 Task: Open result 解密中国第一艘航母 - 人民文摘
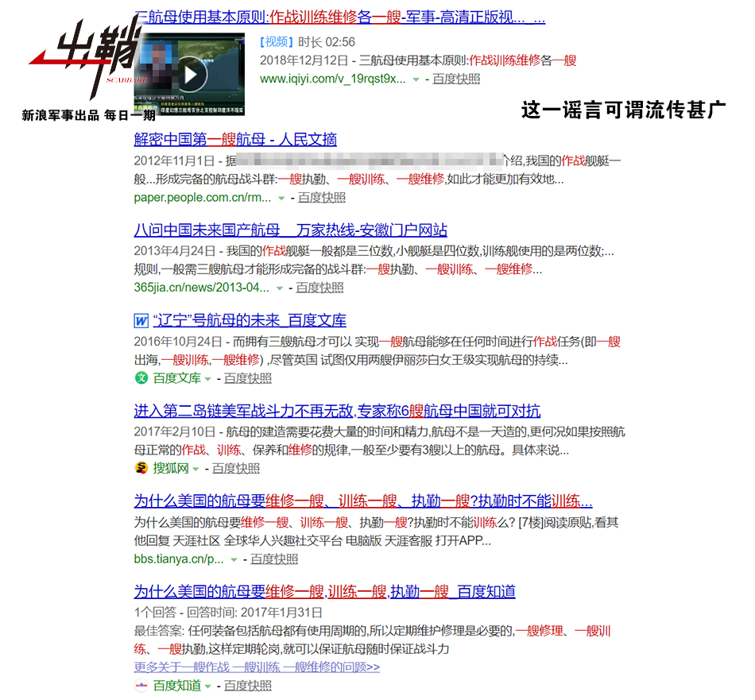[235, 140]
